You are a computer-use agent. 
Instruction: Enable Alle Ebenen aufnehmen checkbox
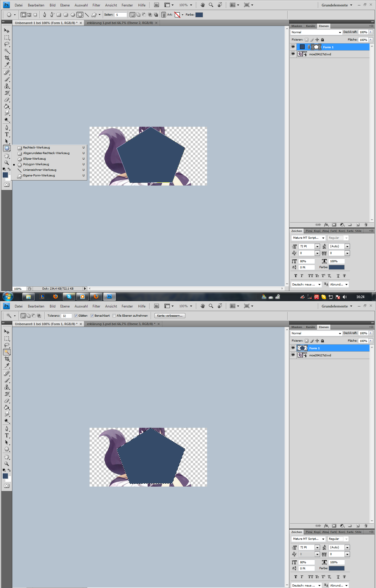(x=114, y=316)
